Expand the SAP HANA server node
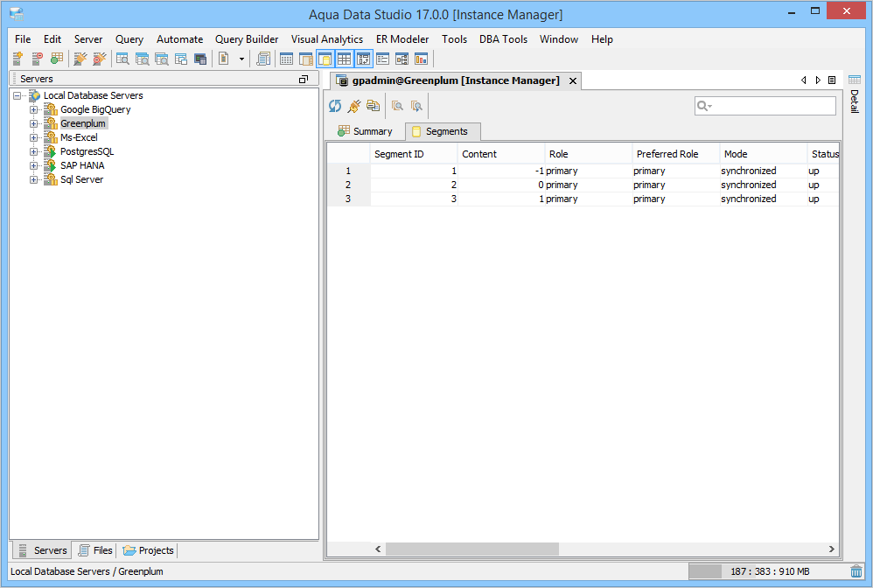Screen dimensions: 873x588 point(34,165)
